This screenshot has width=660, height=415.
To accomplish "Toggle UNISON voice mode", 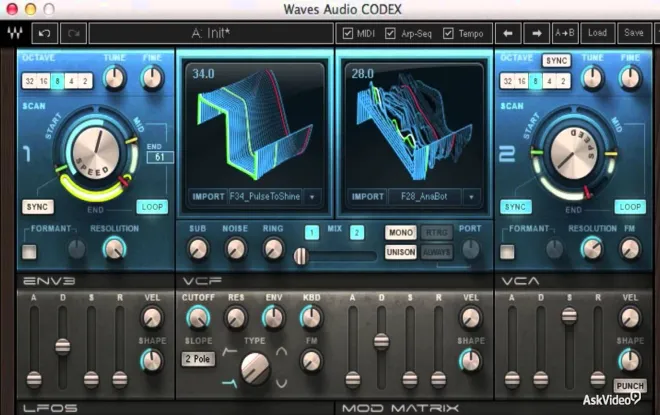I will [401, 252].
